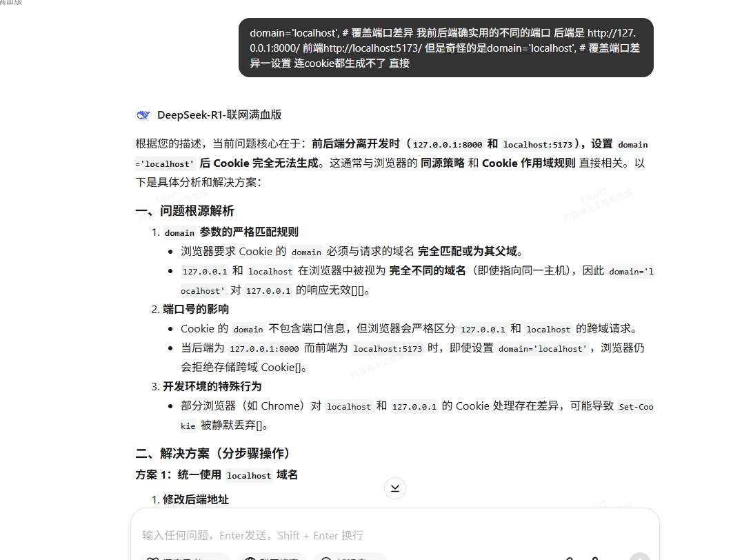Click domain code in the 不包含端口信息 bullet
The height and width of the screenshot is (560, 742).
tap(248, 330)
